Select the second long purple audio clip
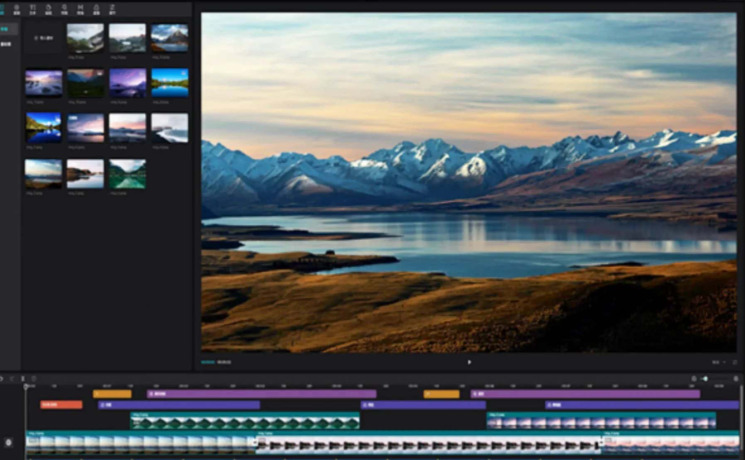 585,394
